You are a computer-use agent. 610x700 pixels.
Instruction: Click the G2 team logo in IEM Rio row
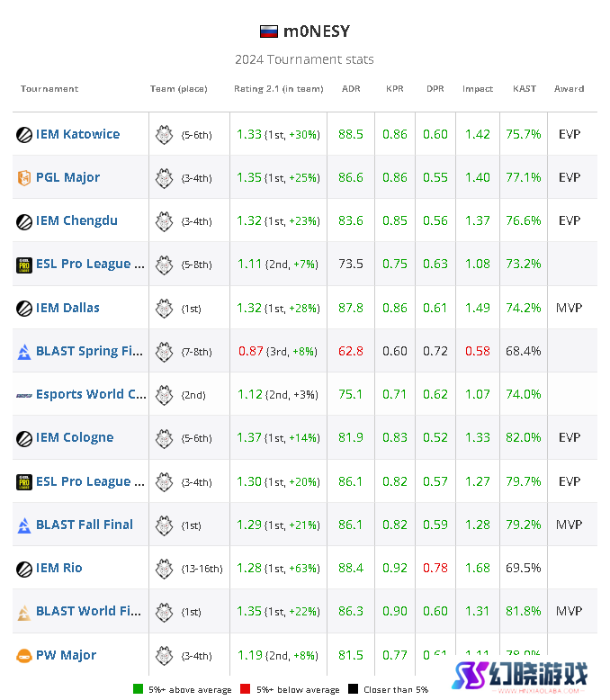164,569
